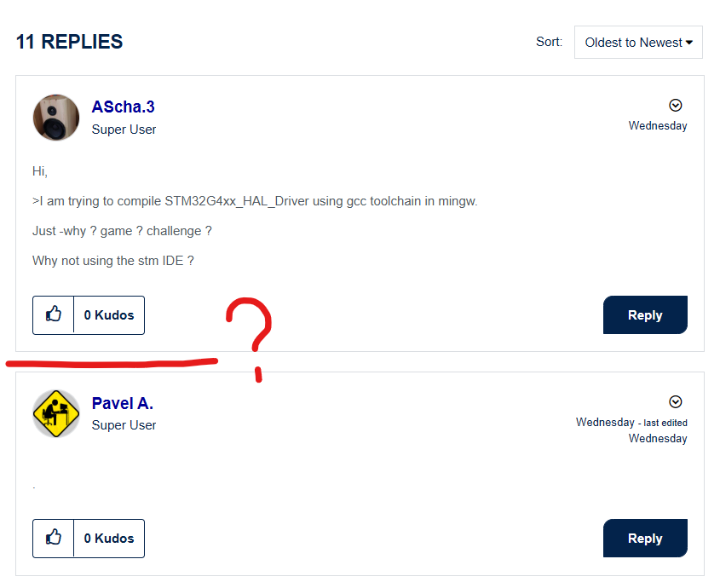Click Super User rank under Pavel A.

point(124,425)
